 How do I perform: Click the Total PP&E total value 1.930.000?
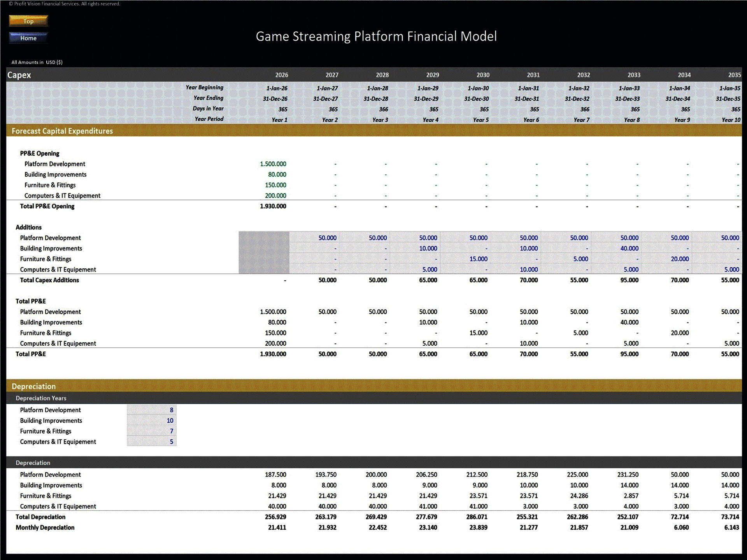pos(273,354)
